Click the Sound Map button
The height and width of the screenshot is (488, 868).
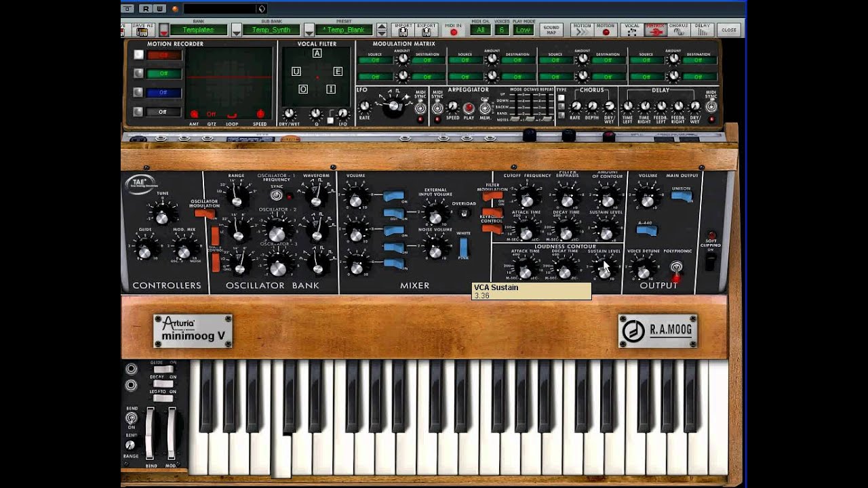(551, 30)
